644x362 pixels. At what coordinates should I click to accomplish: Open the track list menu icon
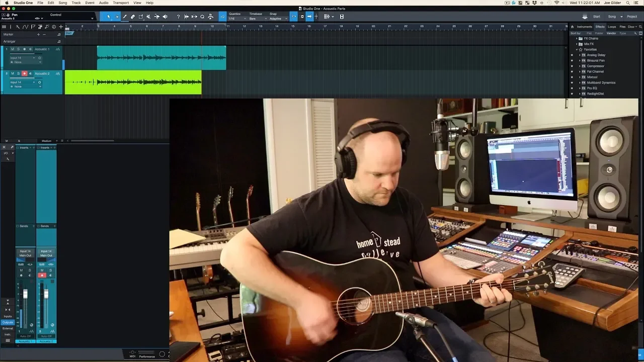[x=4, y=27]
